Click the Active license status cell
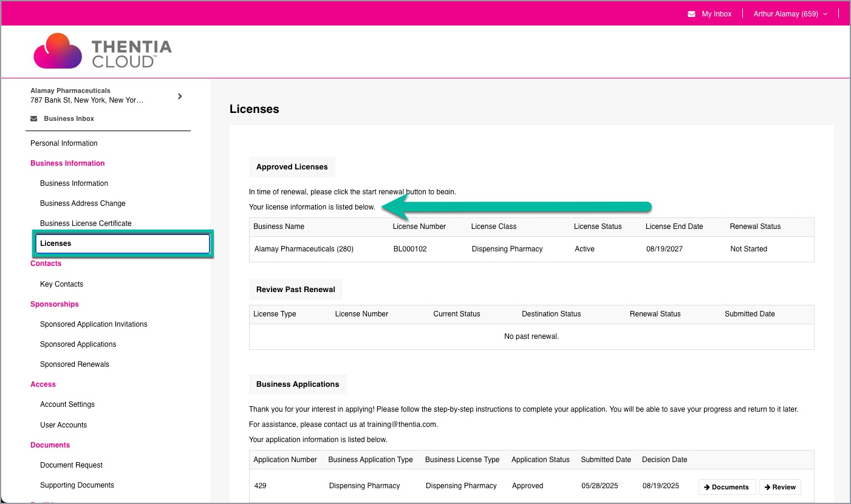Screen dimensions: 851x504 pos(584,249)
